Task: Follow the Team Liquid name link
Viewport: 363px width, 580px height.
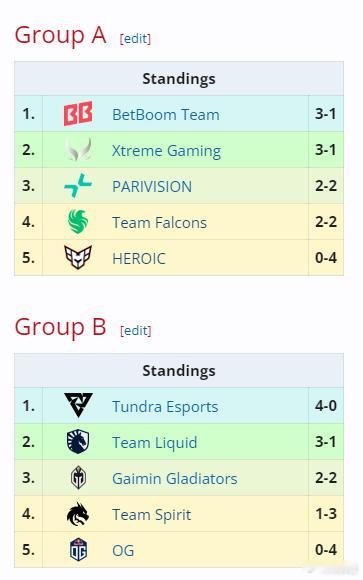Action: click(x=155, y=443)
